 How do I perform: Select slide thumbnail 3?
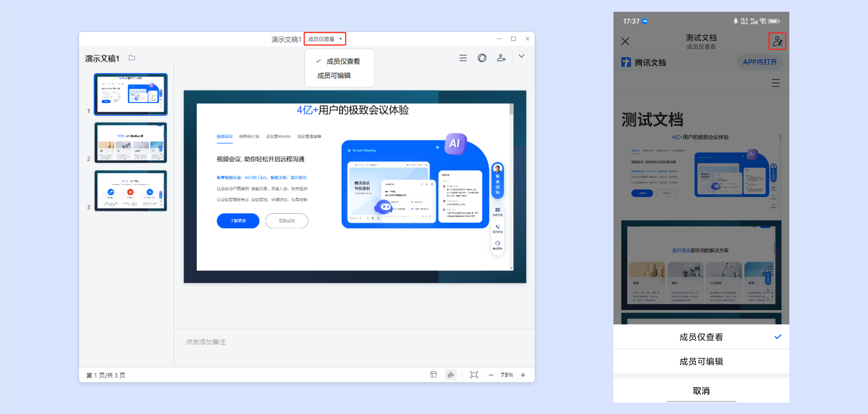[x=130, y=191]
